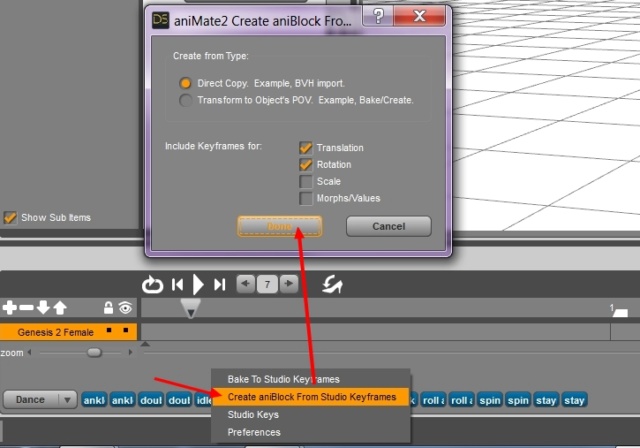
Task: Click the small start triangle below the track
Action: pyautogui.click(x=145, y=344)
